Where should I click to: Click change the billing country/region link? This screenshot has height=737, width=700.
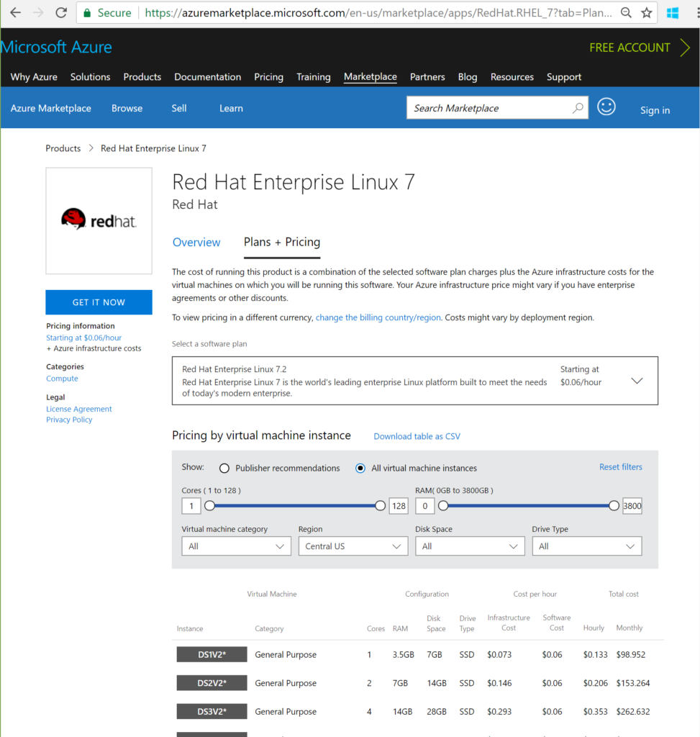click(378, 317)
